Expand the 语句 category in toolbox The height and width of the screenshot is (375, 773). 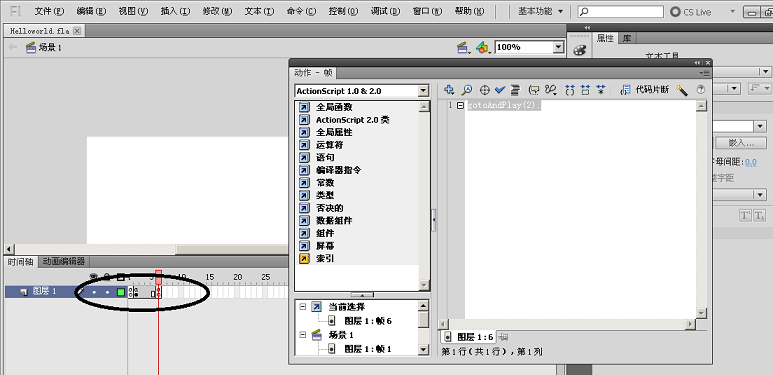(x=317, y=158)
